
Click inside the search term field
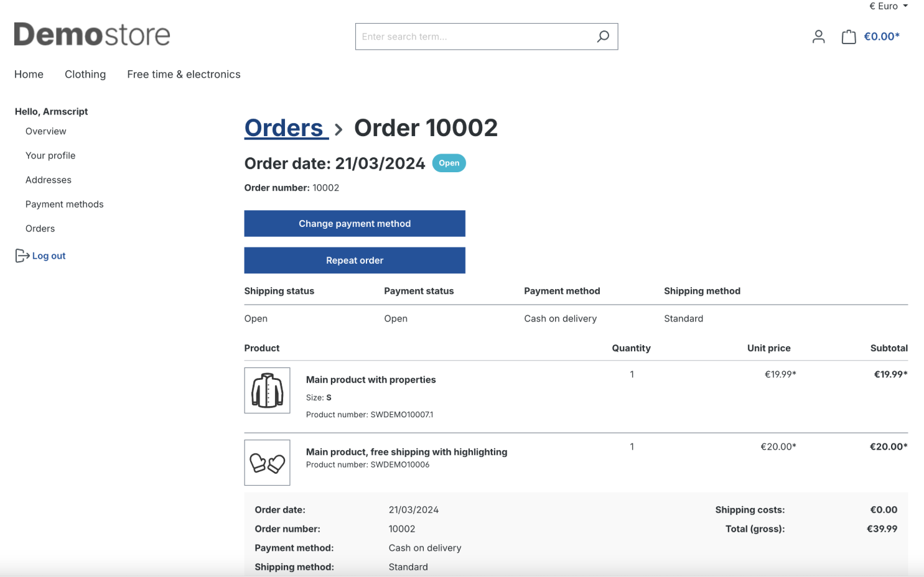pyautogui.click(x=473, y=36)
